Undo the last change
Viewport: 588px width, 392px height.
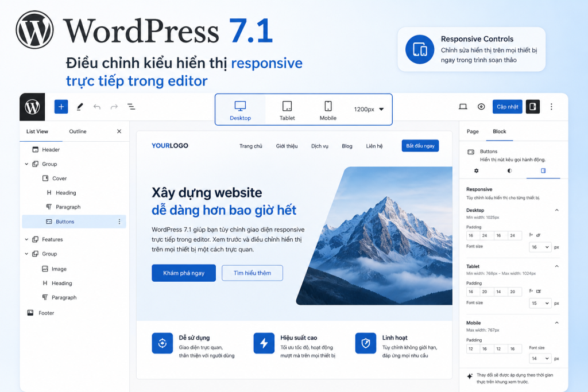point(96,107)
